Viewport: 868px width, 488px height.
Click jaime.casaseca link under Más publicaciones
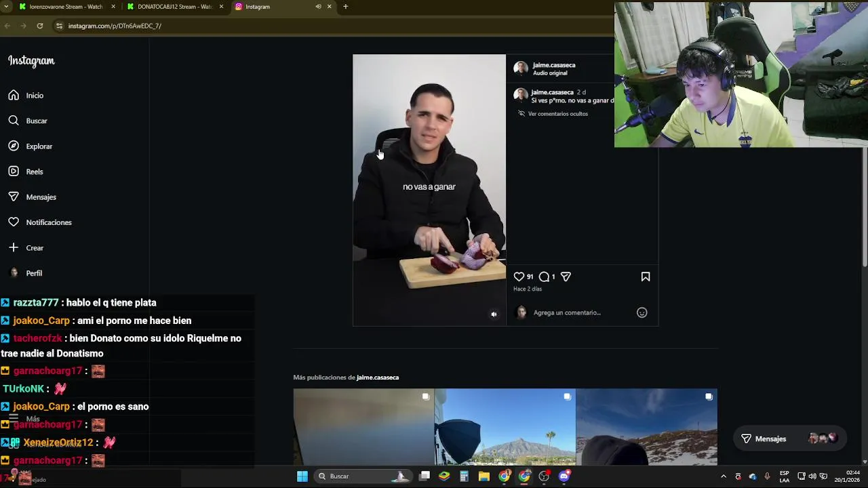378,378
